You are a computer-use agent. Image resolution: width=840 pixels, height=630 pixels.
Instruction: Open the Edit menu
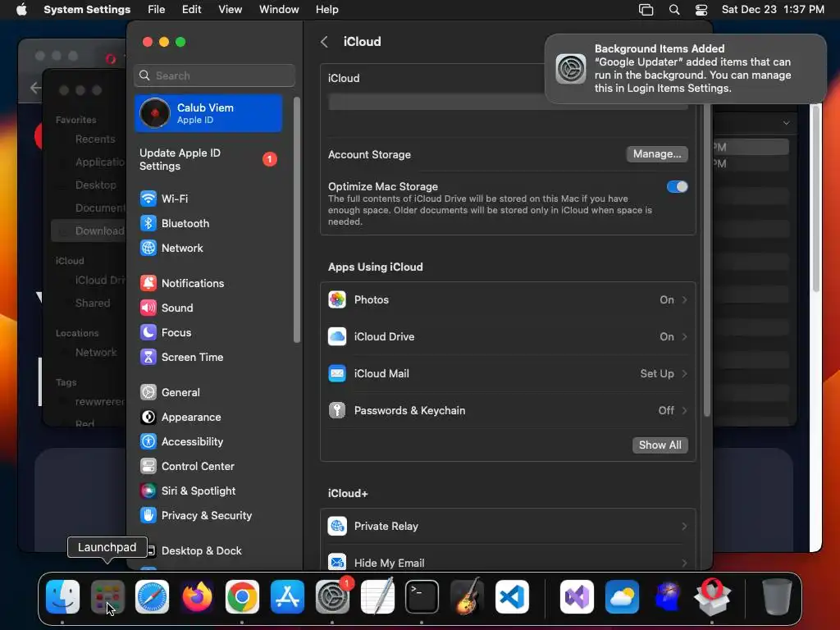tap(191, 10)
